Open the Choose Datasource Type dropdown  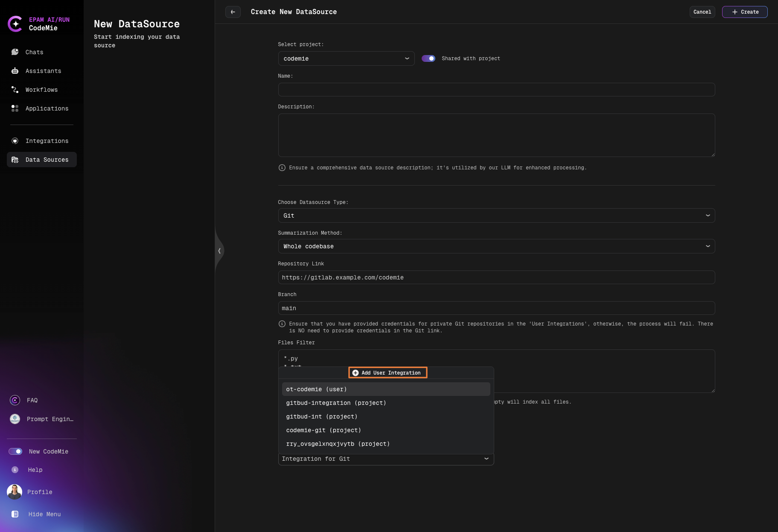pos(496,215)
